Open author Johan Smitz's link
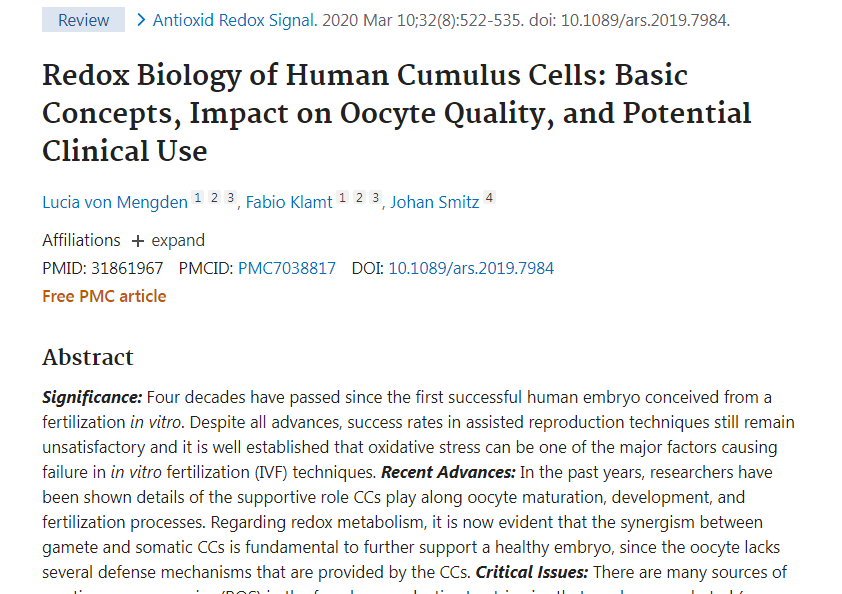Image resolution: width=842 pixels, height=594 pixels. click(x=434, y=202)
